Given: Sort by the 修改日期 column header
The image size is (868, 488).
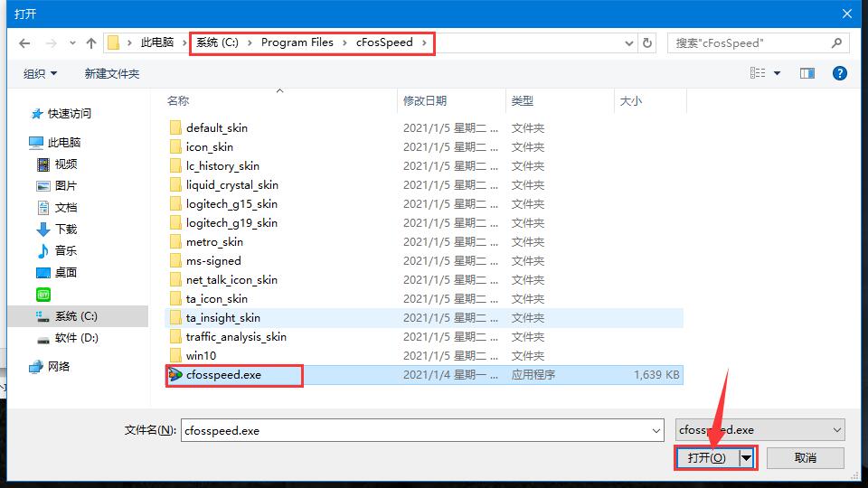Looking at the screenshot, I should coord(425,100).
